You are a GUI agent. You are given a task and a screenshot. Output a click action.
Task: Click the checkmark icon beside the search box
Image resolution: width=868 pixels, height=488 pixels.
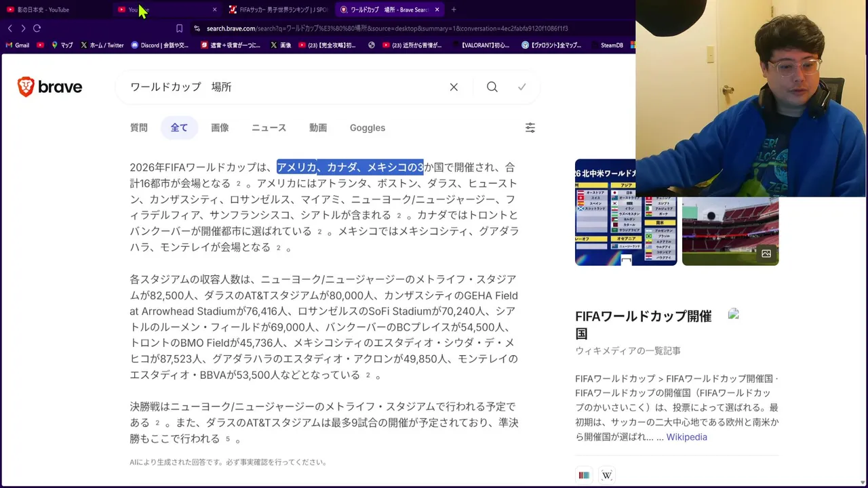[521, 87]
